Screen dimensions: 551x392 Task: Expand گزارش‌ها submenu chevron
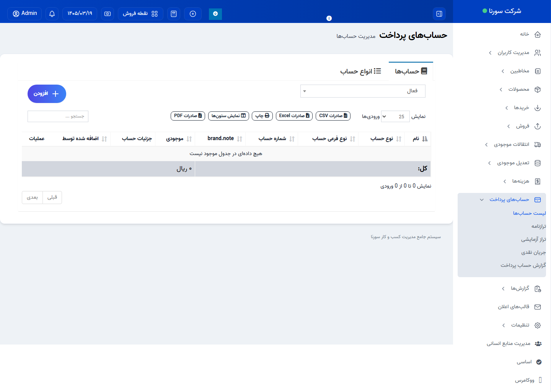click(x=503, y=289)
